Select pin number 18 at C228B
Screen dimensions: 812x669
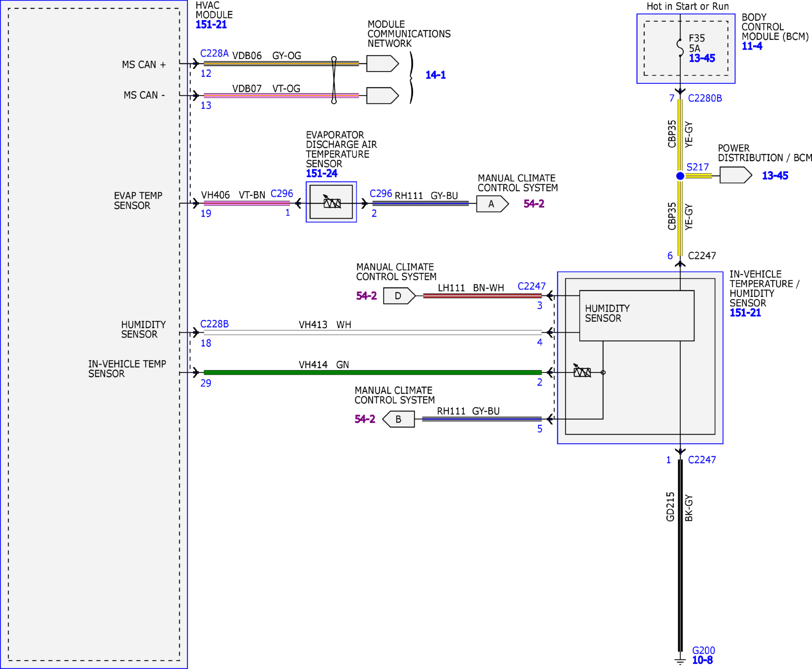pyautogui.click(x=206, y=343)
